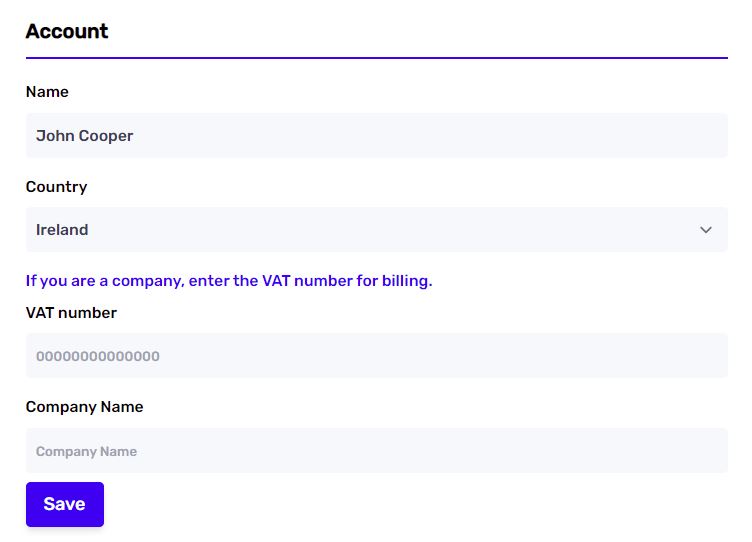Focus the VAT number input field
This screenshot has width=752, height=542.
(x=376, y=355)
